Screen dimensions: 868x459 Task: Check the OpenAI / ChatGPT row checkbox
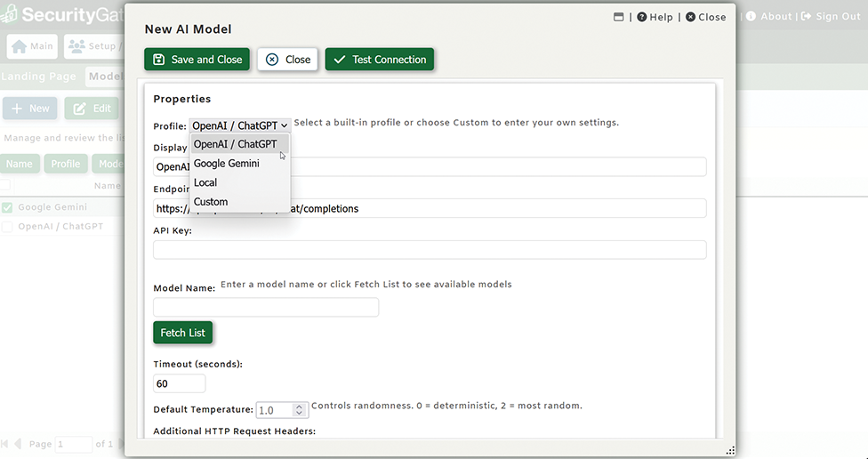(x=7, y=227)
